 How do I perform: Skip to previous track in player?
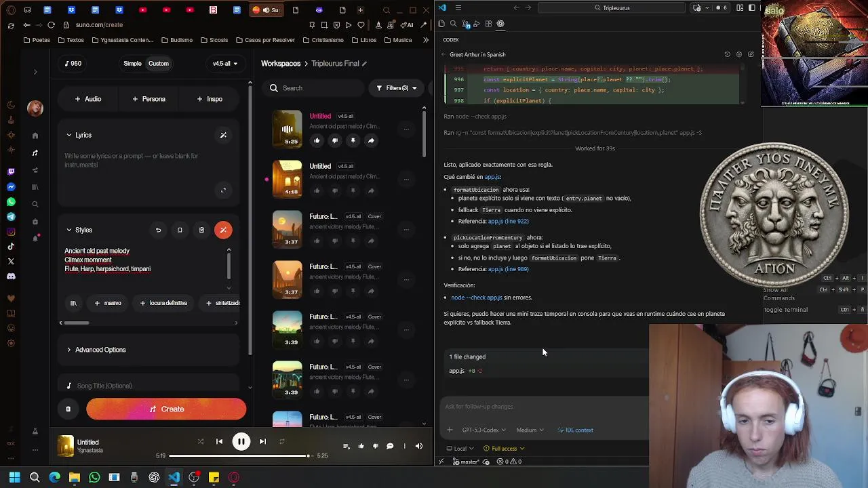click(x=219, y=441)
